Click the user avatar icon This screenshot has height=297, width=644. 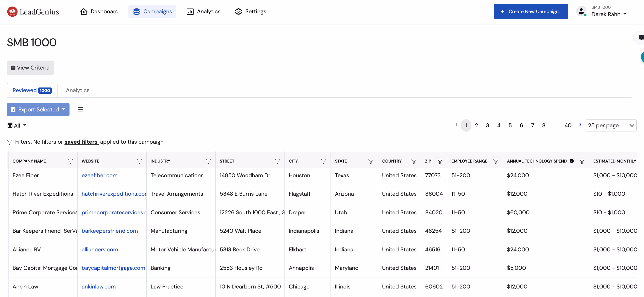[581, 11]
